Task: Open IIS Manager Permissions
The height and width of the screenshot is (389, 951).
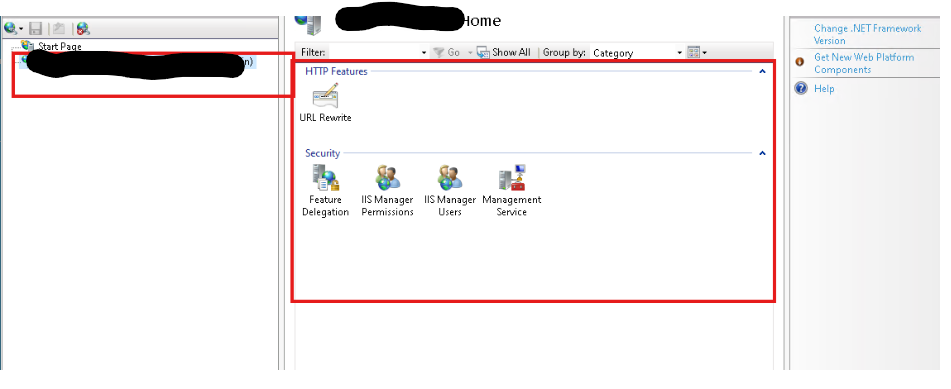Action: click(388, 191)
